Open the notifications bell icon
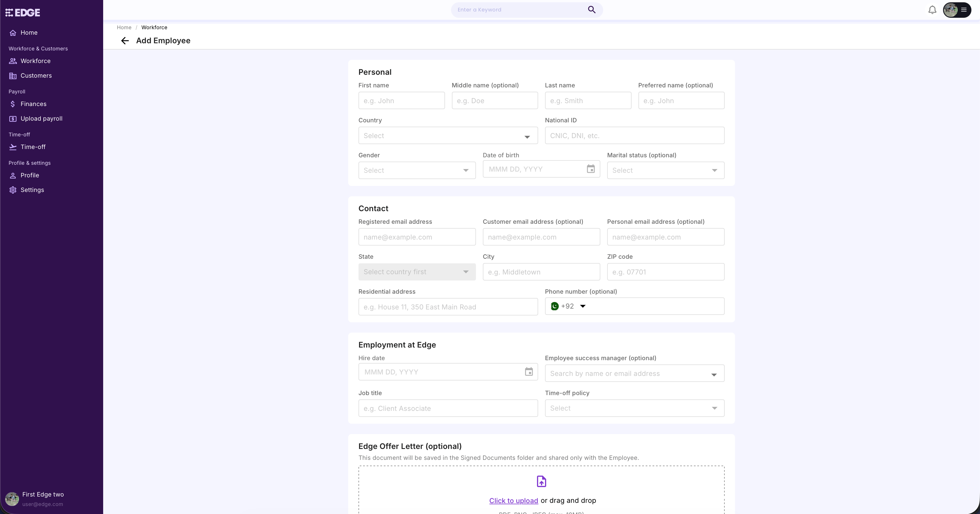Screen dimensions: 980x514 pyautogui.click(x=932, y=10)
